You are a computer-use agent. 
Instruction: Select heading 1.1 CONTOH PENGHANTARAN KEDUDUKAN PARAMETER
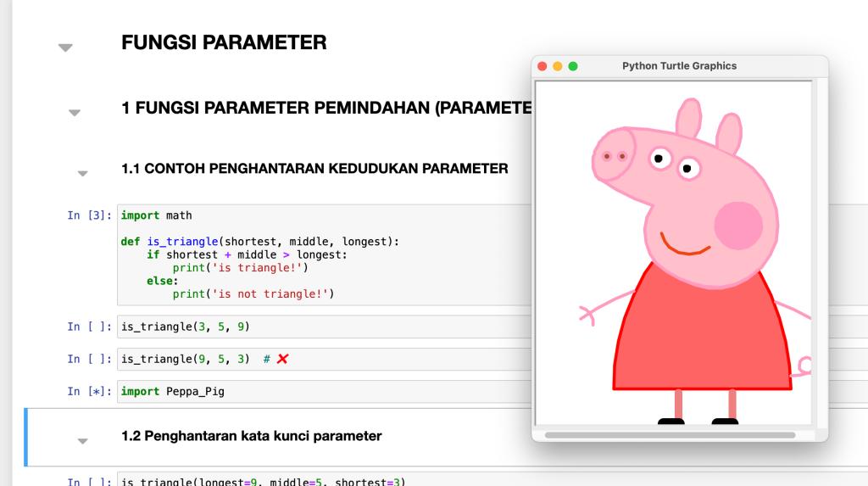pos(314,169)
